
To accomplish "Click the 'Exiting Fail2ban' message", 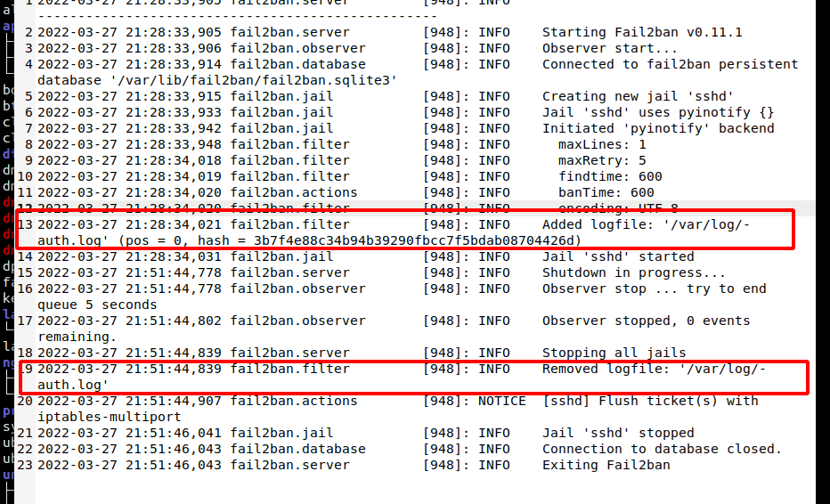I will coord(606,465).
